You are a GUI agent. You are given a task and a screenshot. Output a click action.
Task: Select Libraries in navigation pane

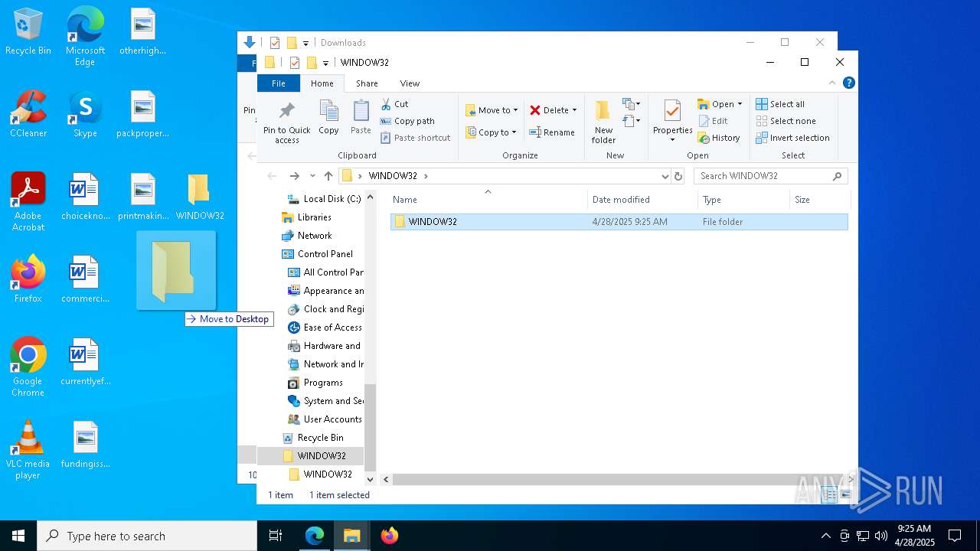coord(306,217)
